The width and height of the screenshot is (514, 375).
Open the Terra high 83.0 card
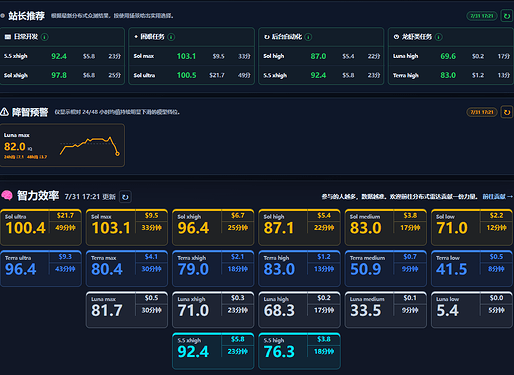click(299, 269)
